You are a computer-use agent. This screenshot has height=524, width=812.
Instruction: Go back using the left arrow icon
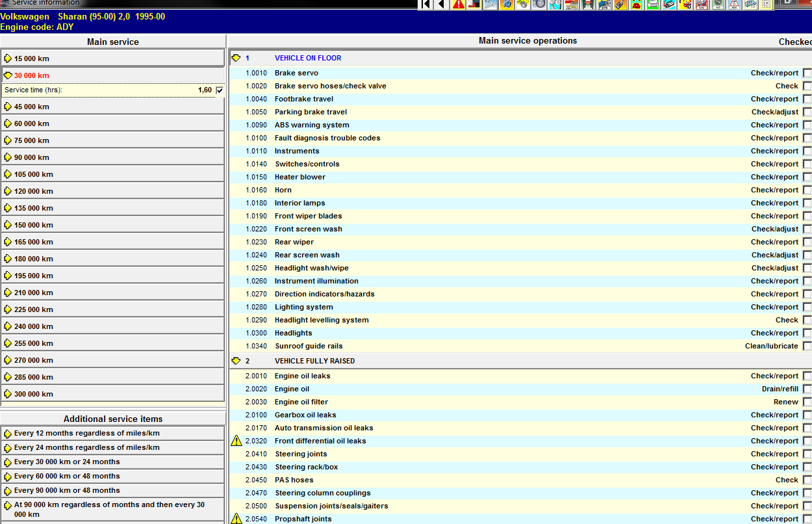pyautogui.click(x=442, y=5)
